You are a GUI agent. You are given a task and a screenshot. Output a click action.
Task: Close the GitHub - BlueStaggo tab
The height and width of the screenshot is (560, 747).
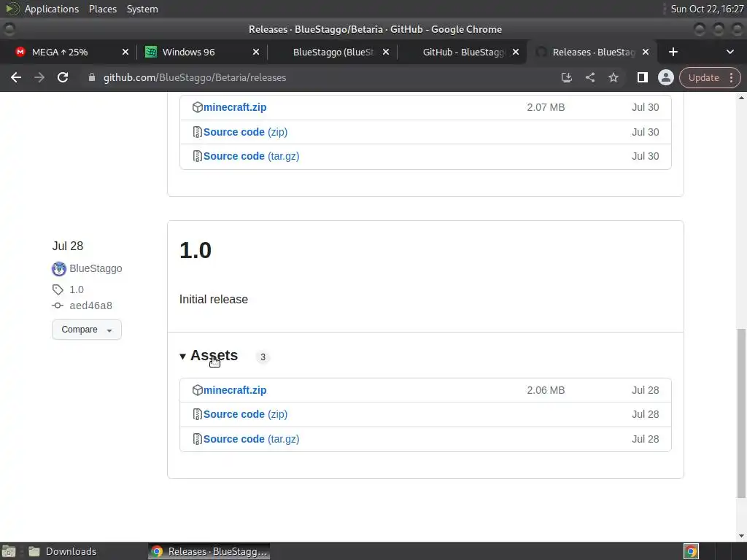(516, 52)
